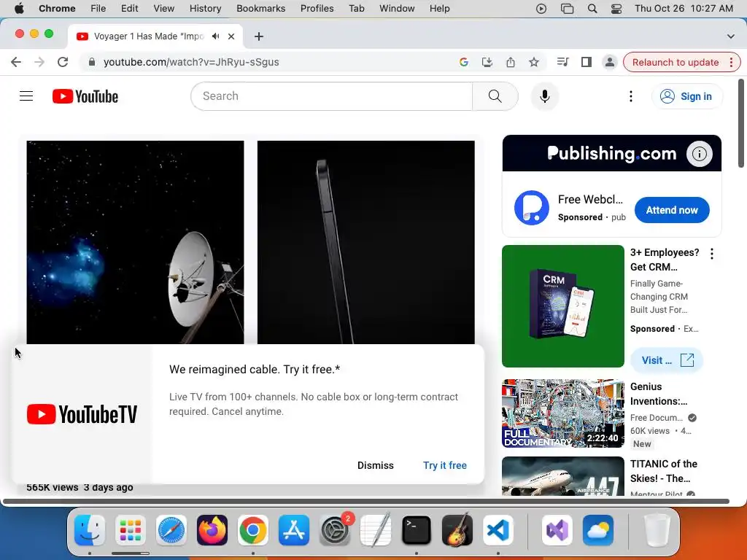The width and height of the screenshot is (747, 560).
Task: Open the Trash in Dock
Action: (x=657, y=530)
